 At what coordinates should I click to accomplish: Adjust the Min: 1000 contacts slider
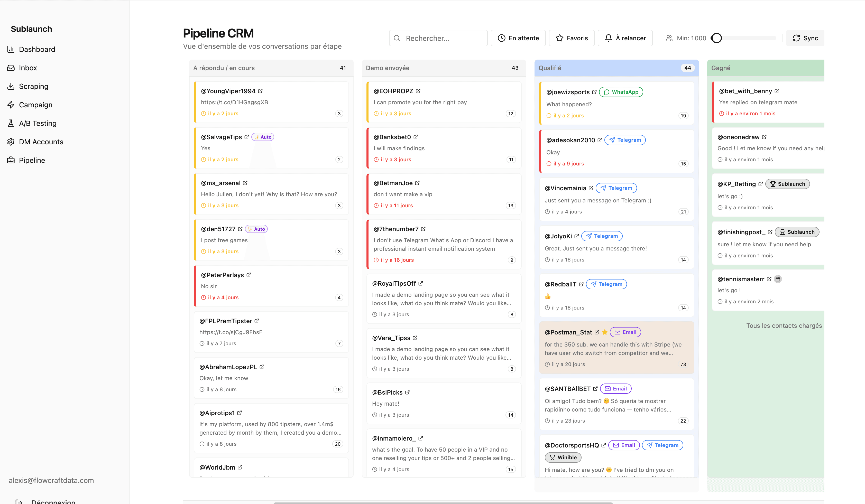[x=717, y=38]
